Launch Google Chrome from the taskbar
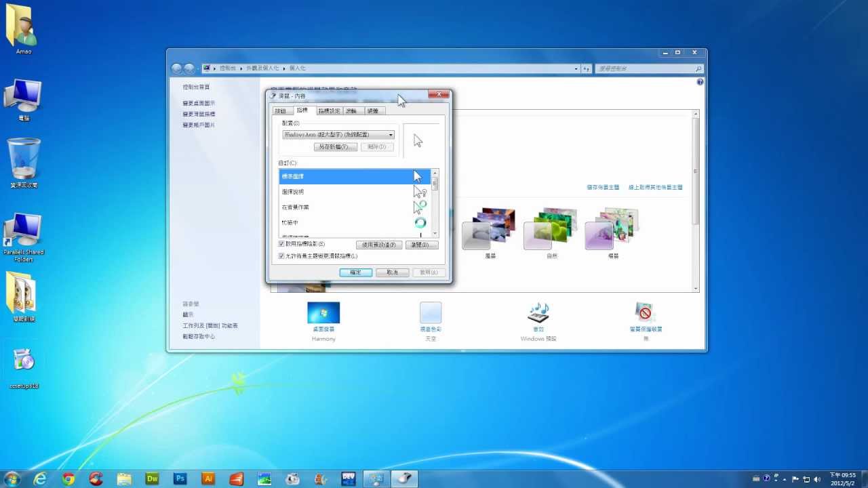This screenshot has height=488, width=868. click(x=68, y=479)
